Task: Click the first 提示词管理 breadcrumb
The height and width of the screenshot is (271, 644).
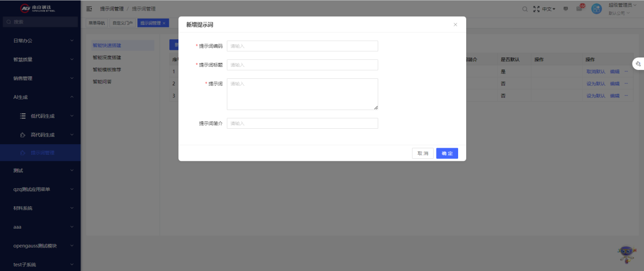Action: point(111,9)
